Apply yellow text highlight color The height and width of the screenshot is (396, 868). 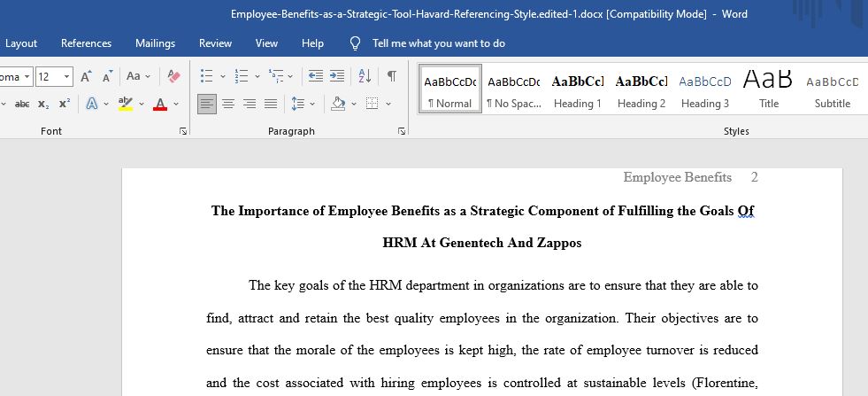[x=126, y=104]
